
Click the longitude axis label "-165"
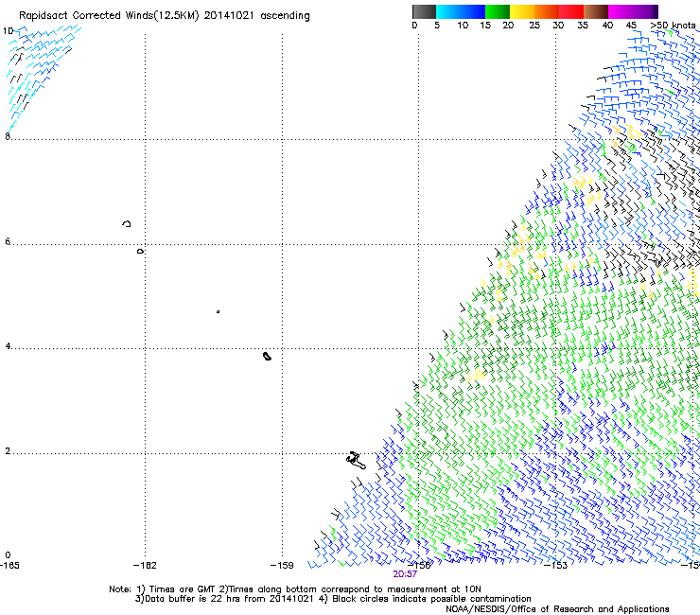[x=9, y=566]
